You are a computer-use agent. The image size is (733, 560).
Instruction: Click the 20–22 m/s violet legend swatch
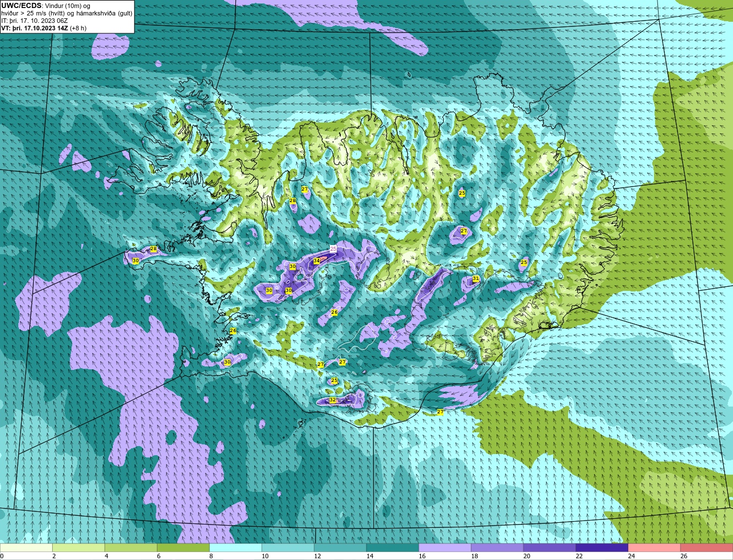(550, 547)
